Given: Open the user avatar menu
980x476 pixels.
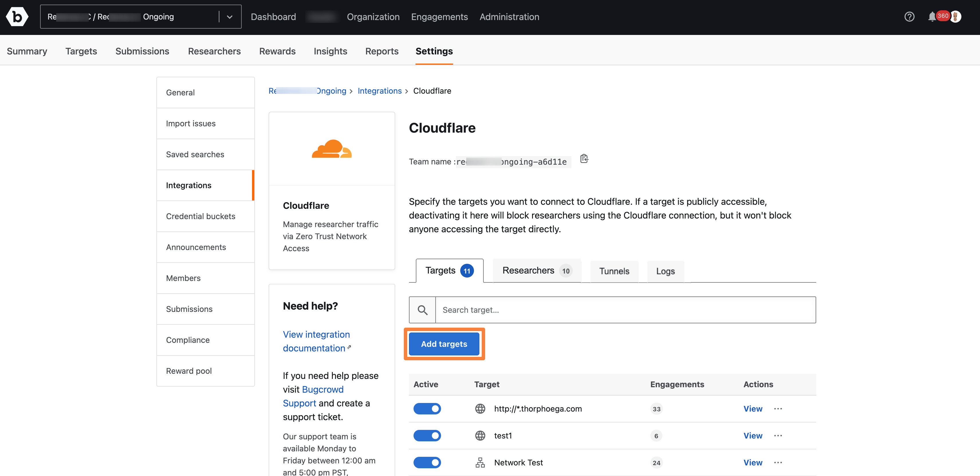Looking at the screenshot, I should click(x=955, y=17).
